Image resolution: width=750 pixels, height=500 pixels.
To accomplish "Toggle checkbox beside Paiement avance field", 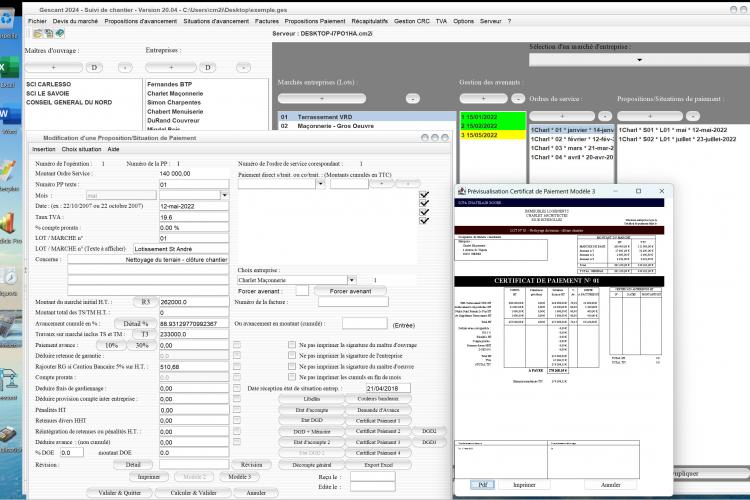I will 237,344.
